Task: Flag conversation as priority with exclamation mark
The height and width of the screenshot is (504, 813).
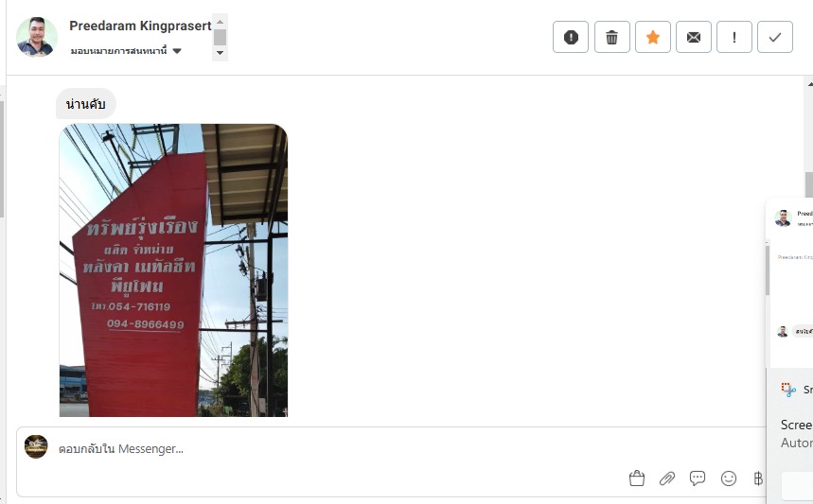Action: coord(734,37)
